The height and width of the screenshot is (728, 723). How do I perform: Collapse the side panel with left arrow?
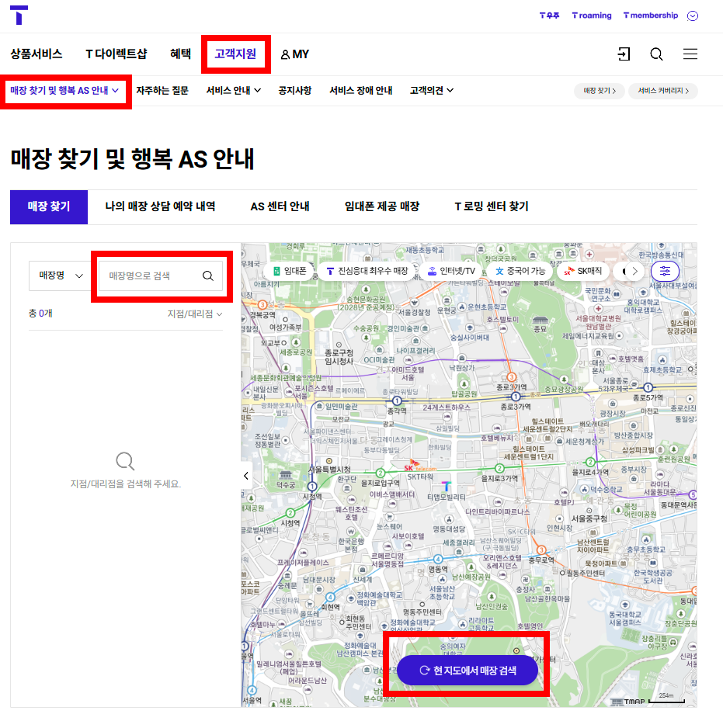pyautogui.click(x=246, y=476)
